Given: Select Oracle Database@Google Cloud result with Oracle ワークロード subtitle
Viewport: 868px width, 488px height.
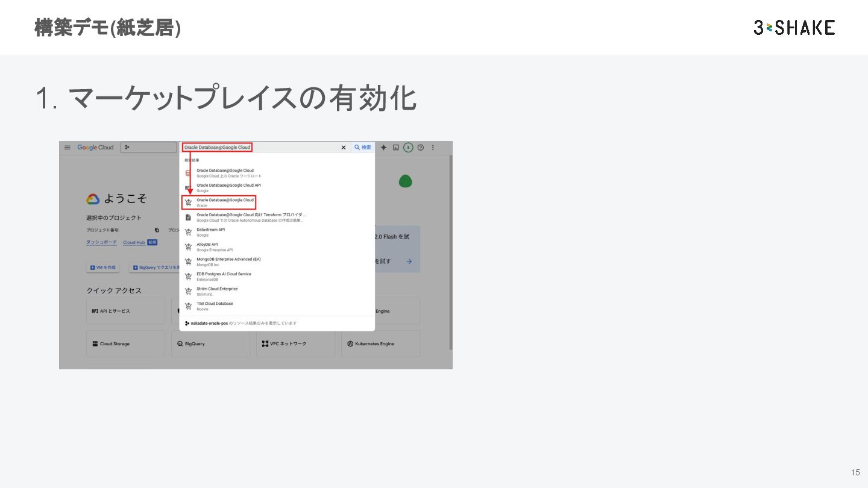Looking at the screenshot, I should coord(277,173).
